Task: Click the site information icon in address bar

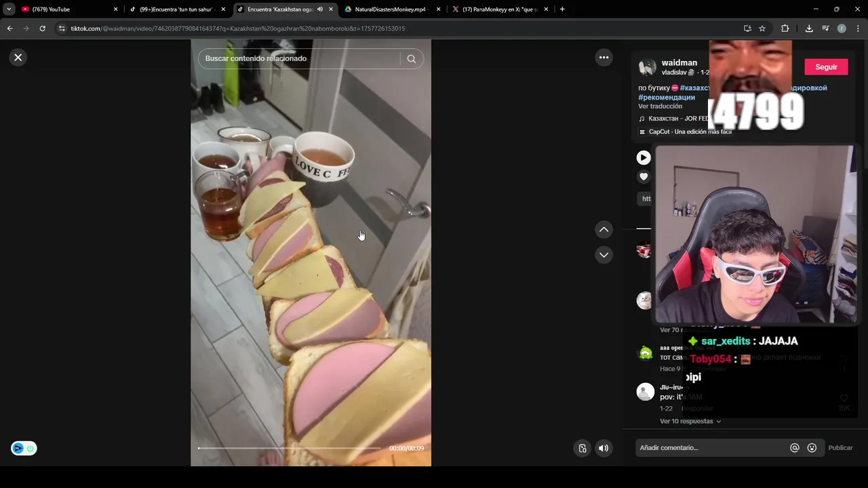Action: (62, 28)
